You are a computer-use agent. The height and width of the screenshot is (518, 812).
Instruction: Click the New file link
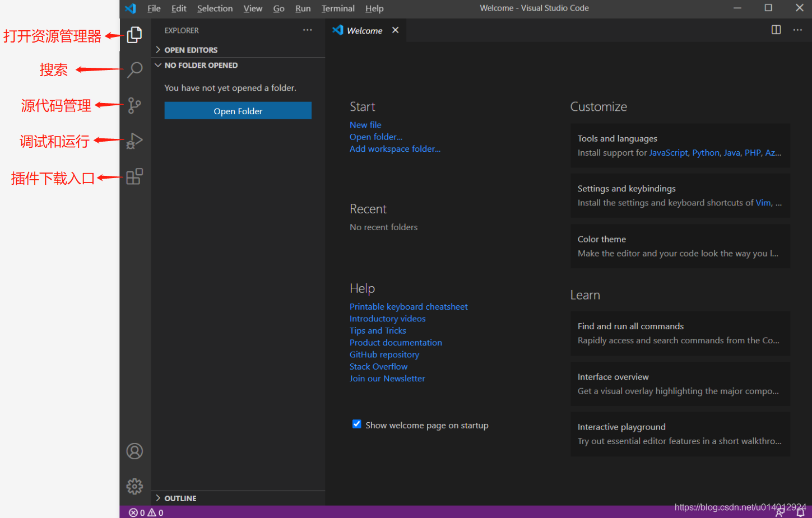tap(365, 125)
